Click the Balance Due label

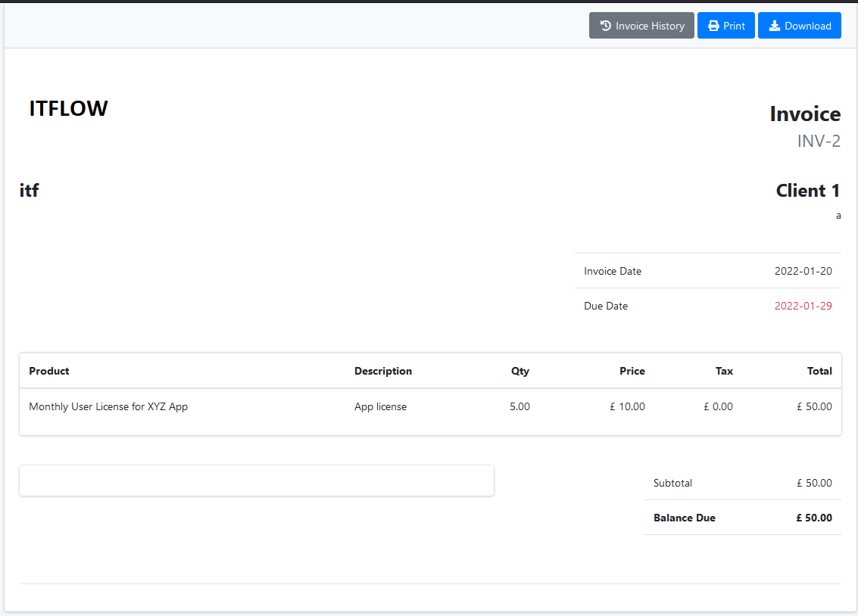[685, 518]
